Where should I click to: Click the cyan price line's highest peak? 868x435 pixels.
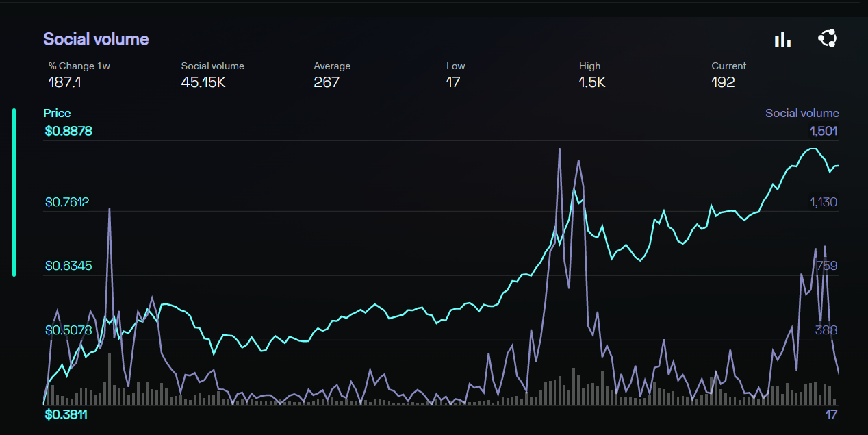[x=813, y=148]
